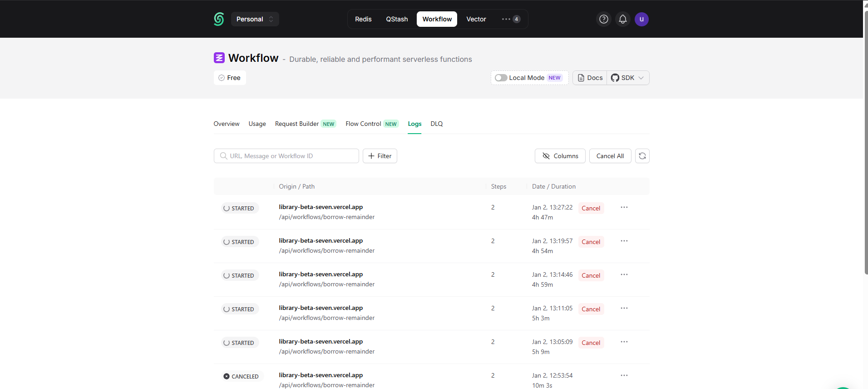Open more options for 13:14:46 run
Image resolution: width=868 pixels, height=389 pixels.
point(624,274)
